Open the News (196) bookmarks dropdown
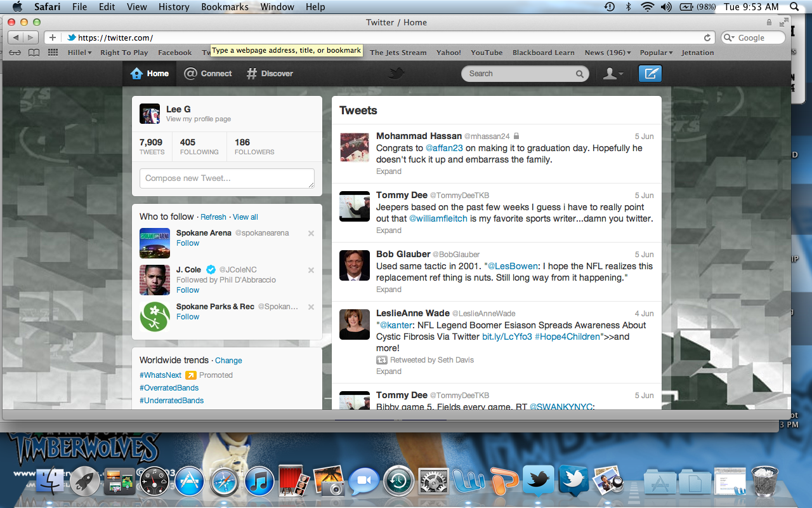812x508 pixels. (608, 53)
